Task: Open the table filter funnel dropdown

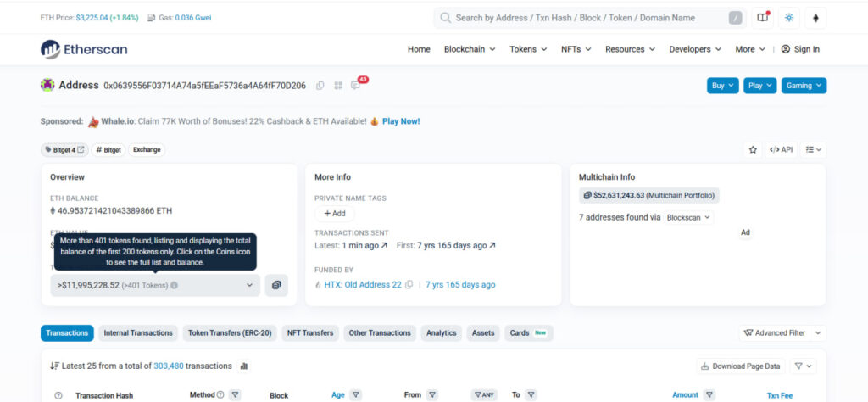Action: point(803,366)
